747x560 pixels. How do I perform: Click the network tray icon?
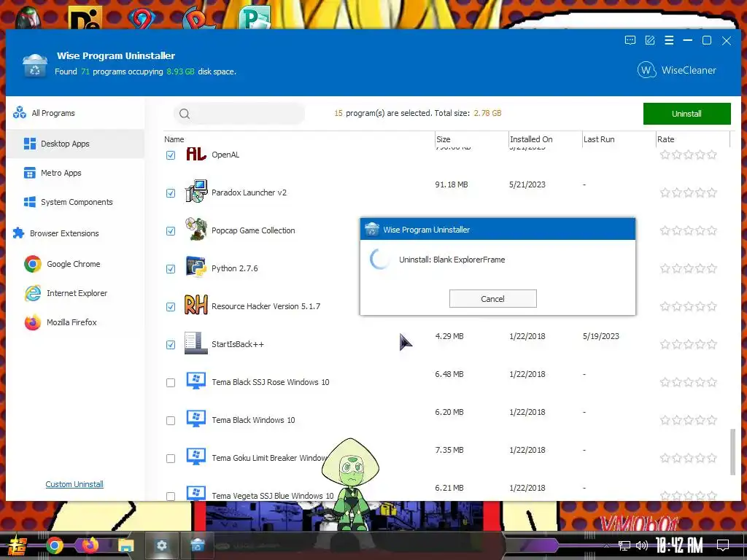tap(624, 545)
